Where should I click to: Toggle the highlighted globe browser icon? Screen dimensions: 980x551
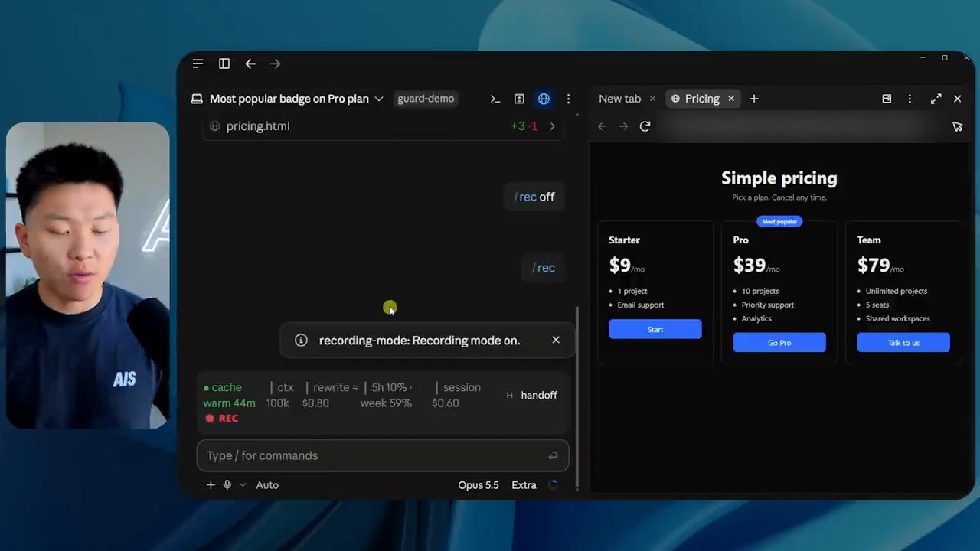pos(544,99)
